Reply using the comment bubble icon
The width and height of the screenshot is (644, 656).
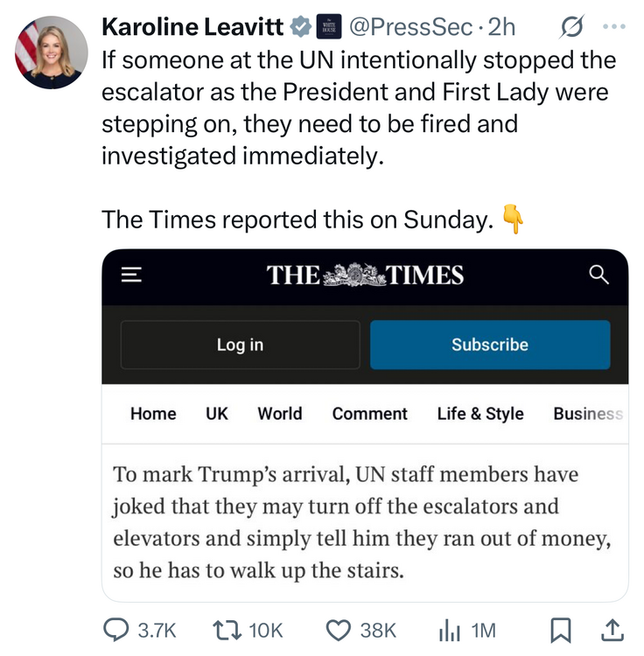(x=116, y=630)
